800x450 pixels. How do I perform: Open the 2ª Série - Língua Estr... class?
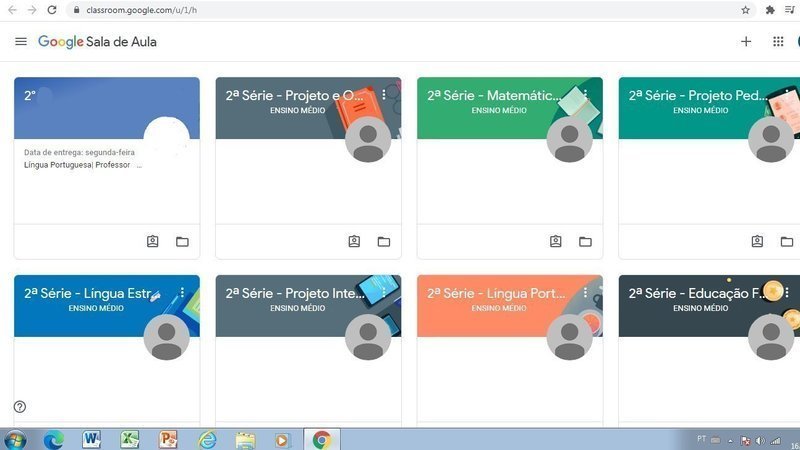coord(88,293)
